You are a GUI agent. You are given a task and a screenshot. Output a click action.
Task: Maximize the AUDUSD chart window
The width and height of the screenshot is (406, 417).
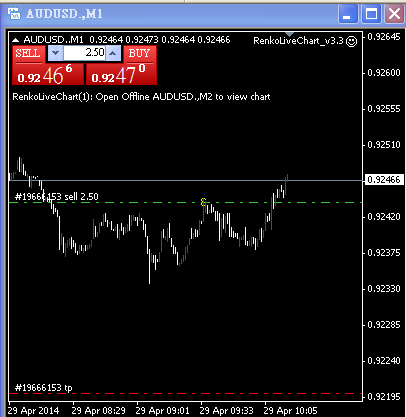pos(371,14)
